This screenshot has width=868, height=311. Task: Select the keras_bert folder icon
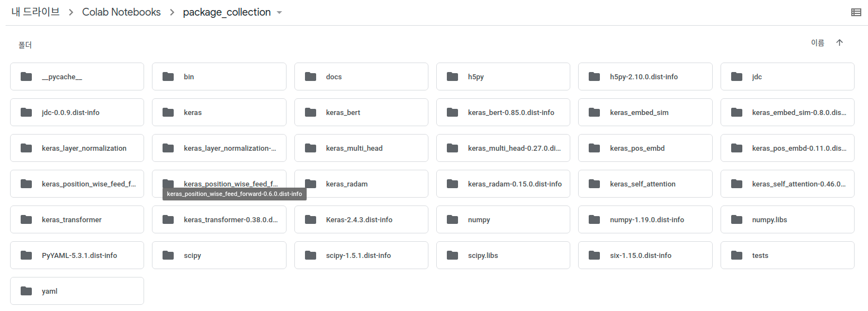click(x=310, y=112)
